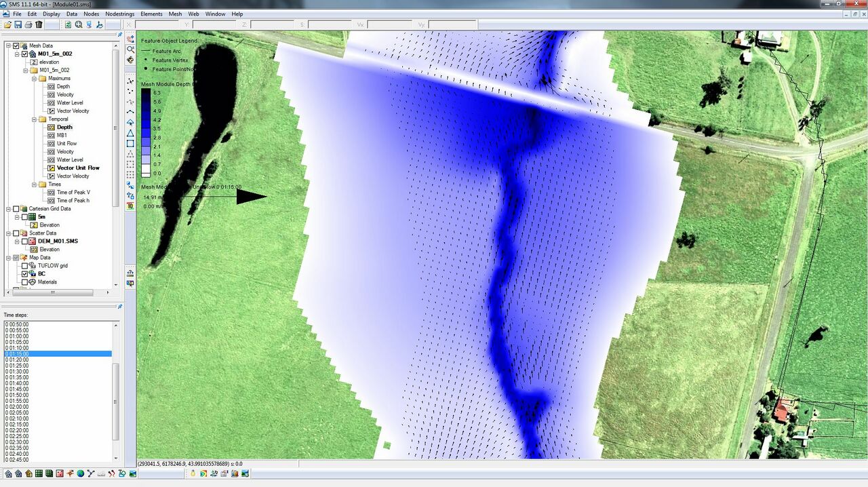This screenshot has width=868, height=487.
Task: Collapse the Maximums folder
Action: (x=34, y=79)
